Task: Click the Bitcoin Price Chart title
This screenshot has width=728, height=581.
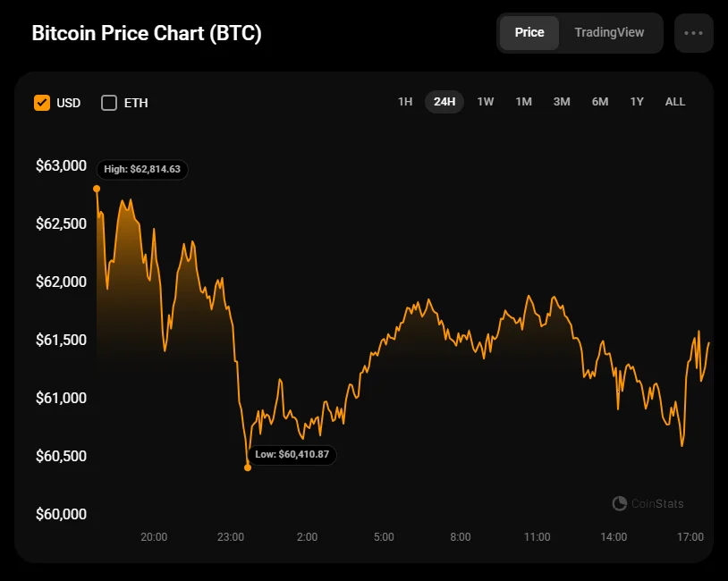Action: click(147, 33)
